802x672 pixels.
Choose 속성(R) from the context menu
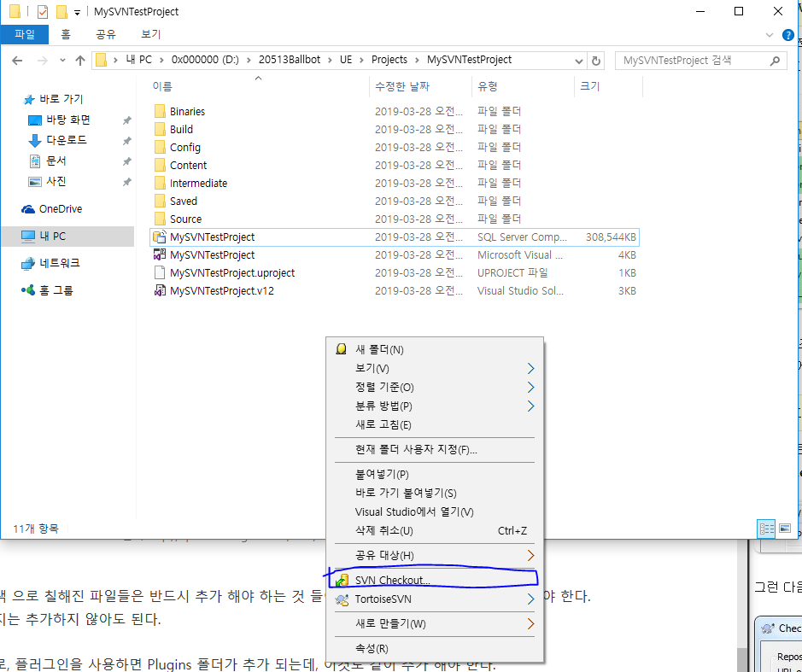[436, 649]
